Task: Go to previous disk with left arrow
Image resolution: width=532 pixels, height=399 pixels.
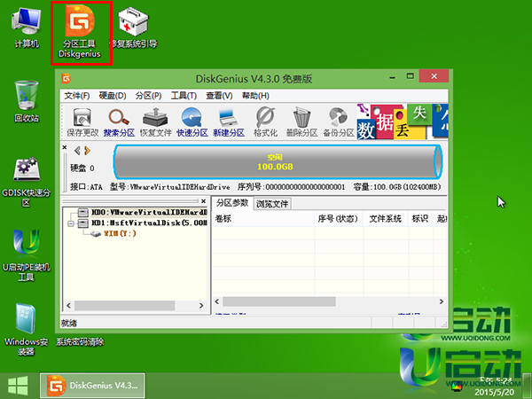Action: point(77,151)
